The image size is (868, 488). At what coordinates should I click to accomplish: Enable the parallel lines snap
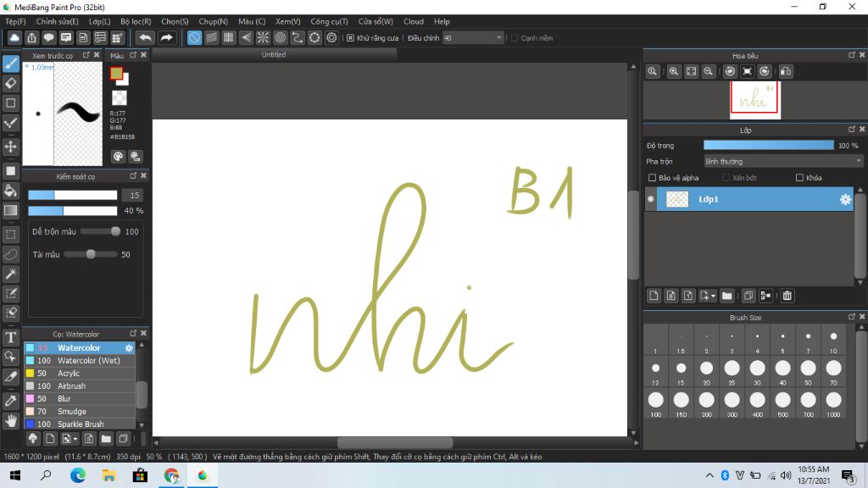point(211,37)
